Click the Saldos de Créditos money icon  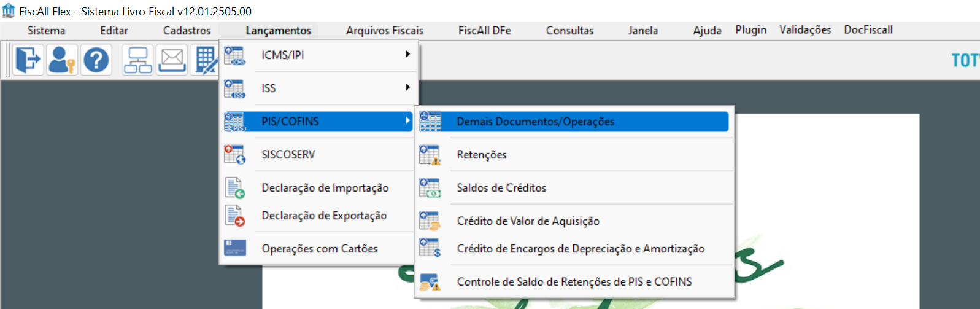click(430, 188)
